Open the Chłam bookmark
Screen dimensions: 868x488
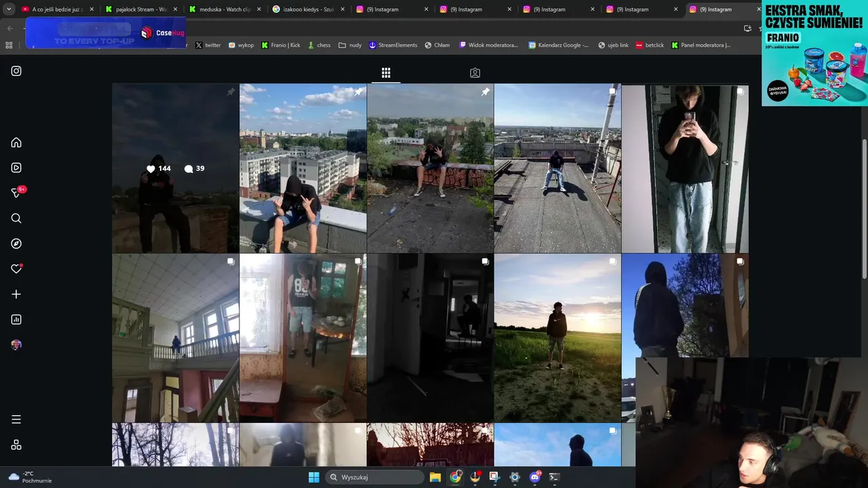(437, 45)
